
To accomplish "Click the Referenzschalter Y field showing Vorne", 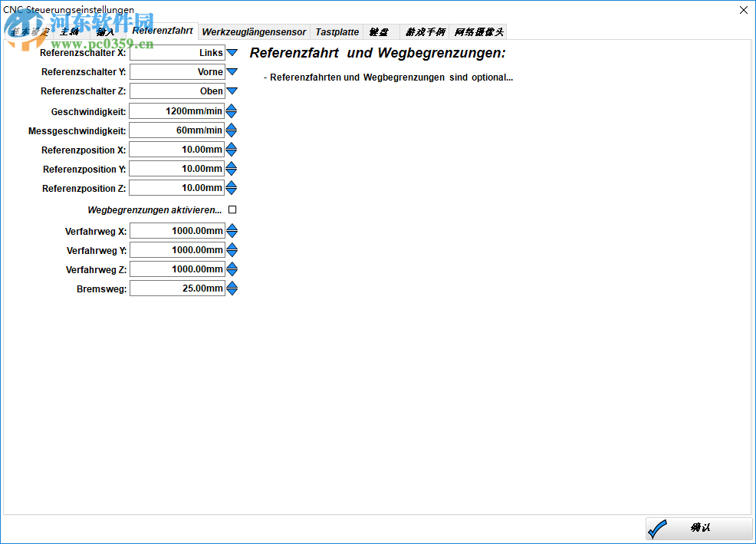I will tap(177, 72).
